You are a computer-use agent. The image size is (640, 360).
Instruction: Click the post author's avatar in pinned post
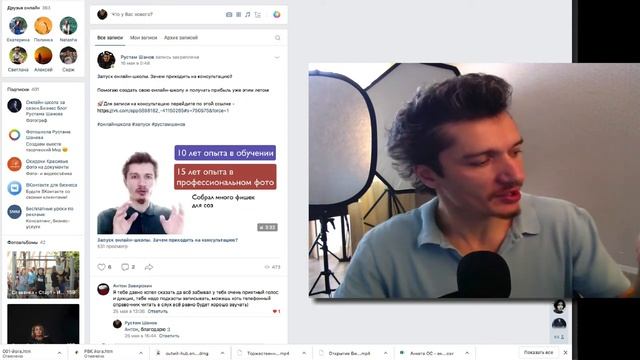[106, 60]
